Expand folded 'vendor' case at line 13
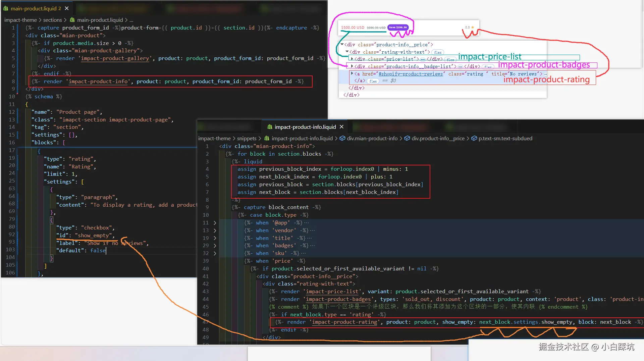The width and height of the screenshot is (644, 361). (215, 230)
